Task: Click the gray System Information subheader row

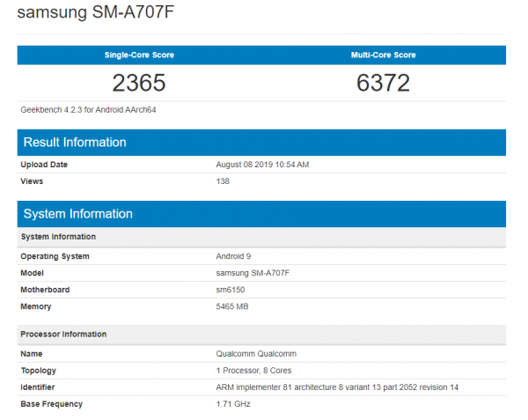Action: (261, 237)
